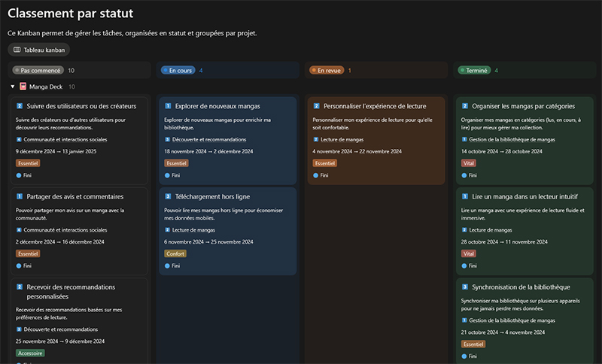Image resolution: width=602 pixels, height=364 pixels.
Task: Click relation icon before 'Communauté et interactions sociales' in Partager card
Action: (x=19, y=229)
